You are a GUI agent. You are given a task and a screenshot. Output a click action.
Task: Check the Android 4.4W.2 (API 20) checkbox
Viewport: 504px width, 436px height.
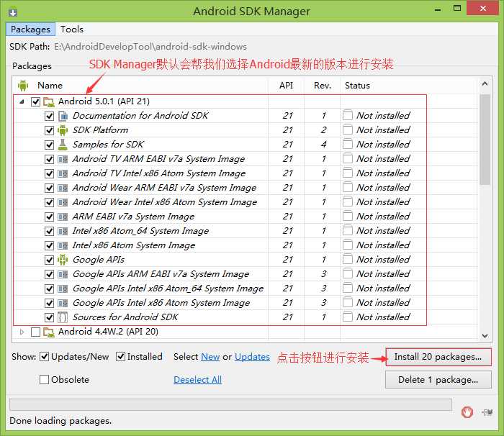[36, 332]
